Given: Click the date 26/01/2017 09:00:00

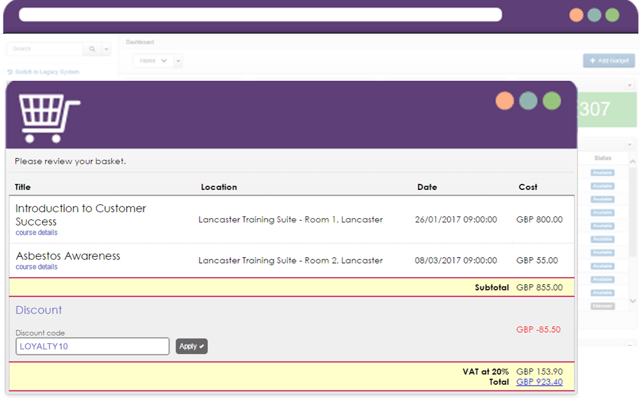Looking at the screenshot, I should [x=456, y=220].
